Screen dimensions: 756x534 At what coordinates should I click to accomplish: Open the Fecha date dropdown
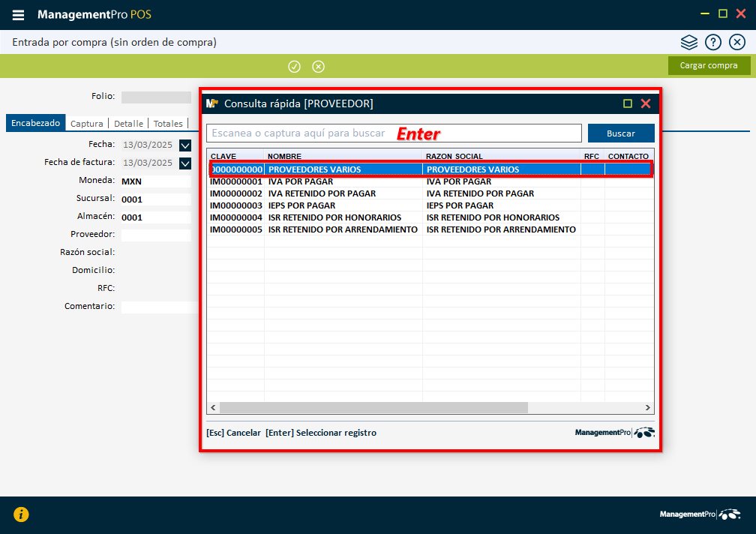pyautogui.click(x=185, y=145)
